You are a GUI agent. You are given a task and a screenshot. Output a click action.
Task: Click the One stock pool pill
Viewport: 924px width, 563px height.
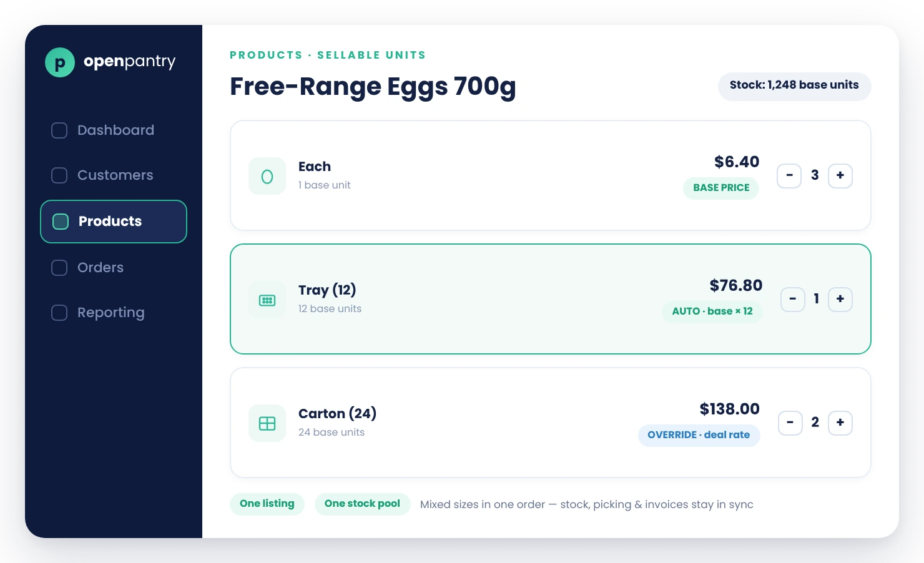coord(362,504)
